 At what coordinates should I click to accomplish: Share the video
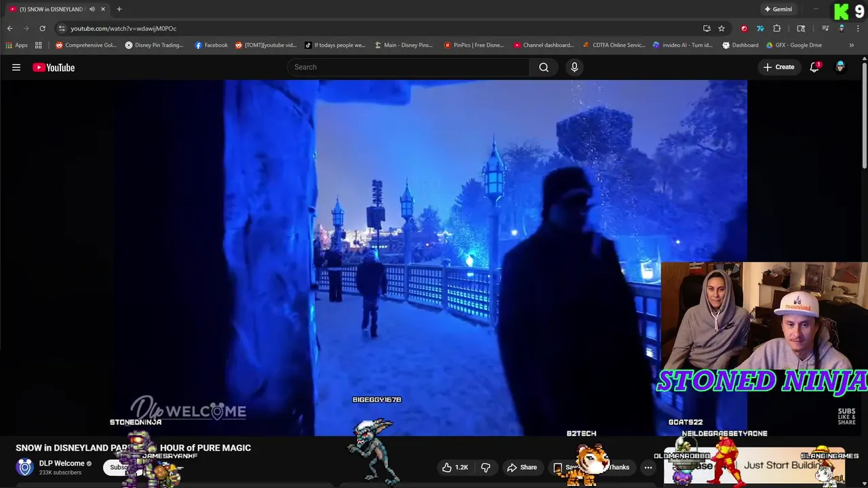click(x=522, y=467)
